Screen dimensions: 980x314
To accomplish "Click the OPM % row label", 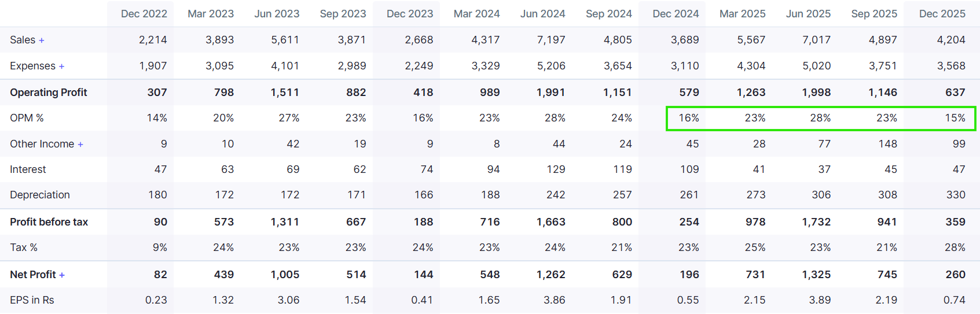I will point(27,118).
